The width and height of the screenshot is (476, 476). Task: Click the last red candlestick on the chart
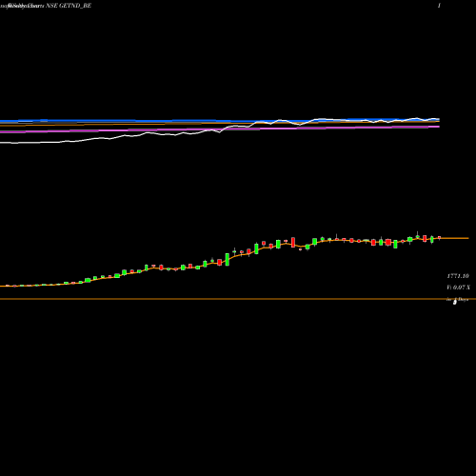[440, 237]
